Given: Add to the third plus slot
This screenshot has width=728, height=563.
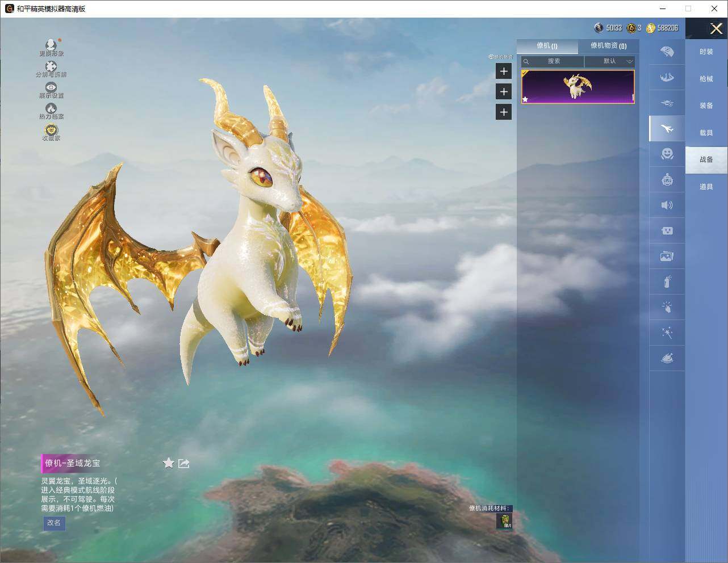Looking at the screenshot, I should (504, 112).
